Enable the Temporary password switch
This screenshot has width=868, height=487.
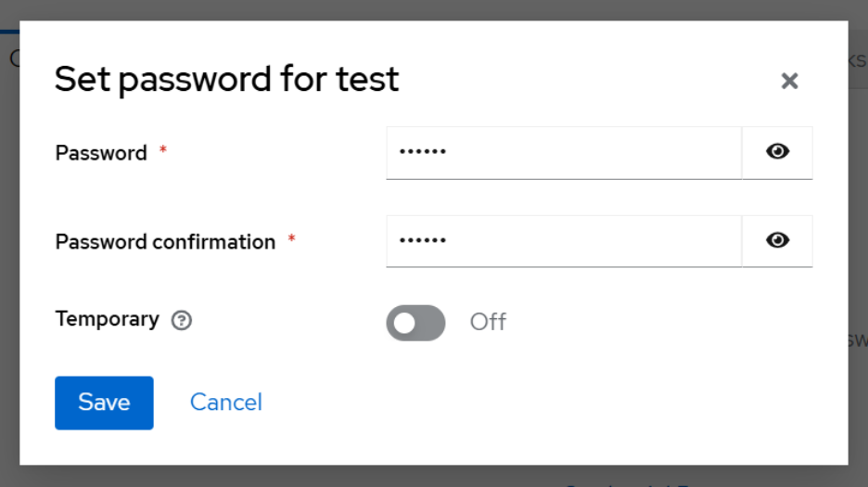coord(415,323)
